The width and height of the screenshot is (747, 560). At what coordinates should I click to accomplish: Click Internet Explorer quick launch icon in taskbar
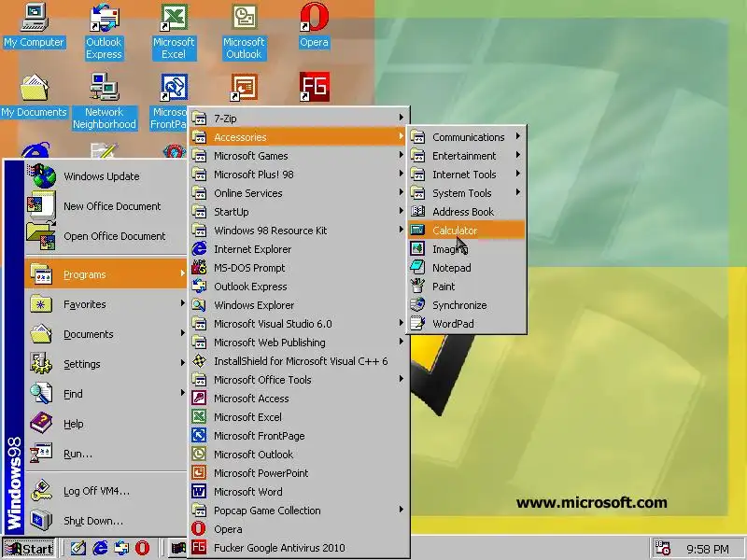tap(100, 548)
